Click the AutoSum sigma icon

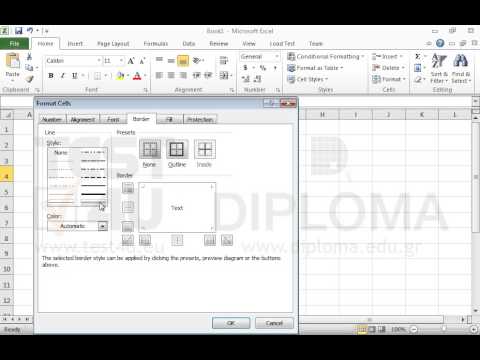(x=418, y=57)
